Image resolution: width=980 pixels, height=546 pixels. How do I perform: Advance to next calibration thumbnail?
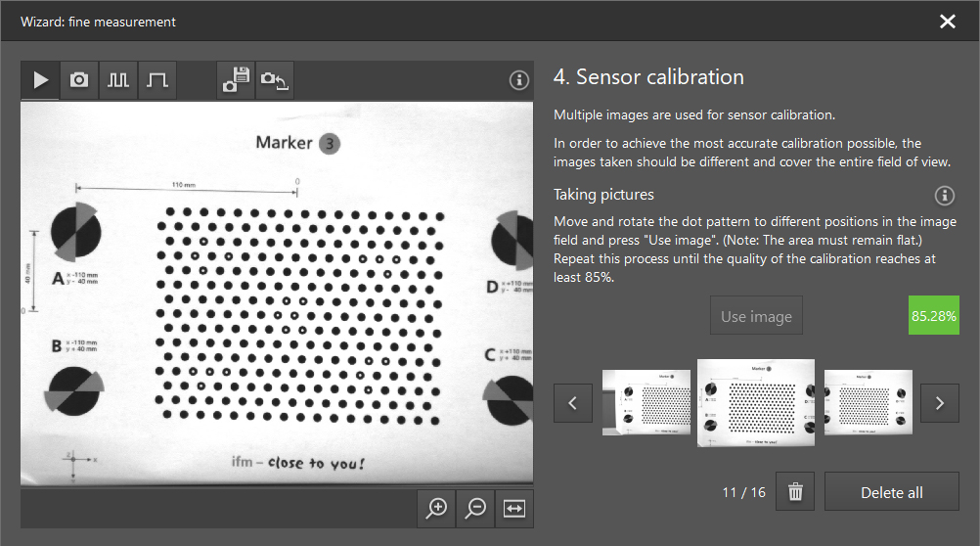[940, 402]
